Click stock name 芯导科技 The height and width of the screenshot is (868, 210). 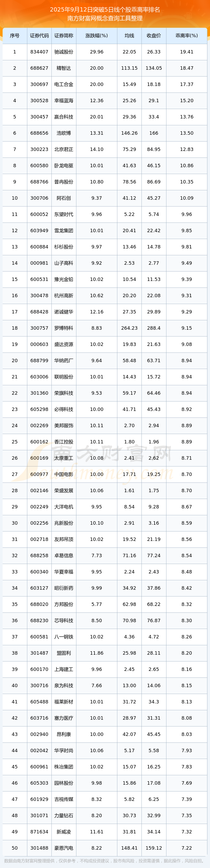tap(64, 621)
